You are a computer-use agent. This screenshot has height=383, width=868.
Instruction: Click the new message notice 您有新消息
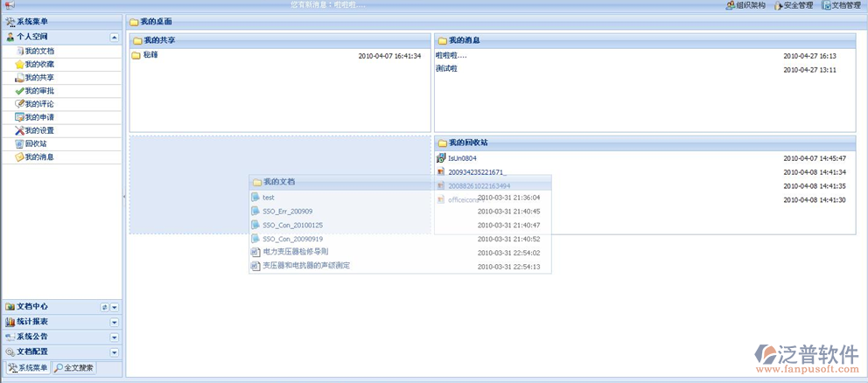(328, 5)
